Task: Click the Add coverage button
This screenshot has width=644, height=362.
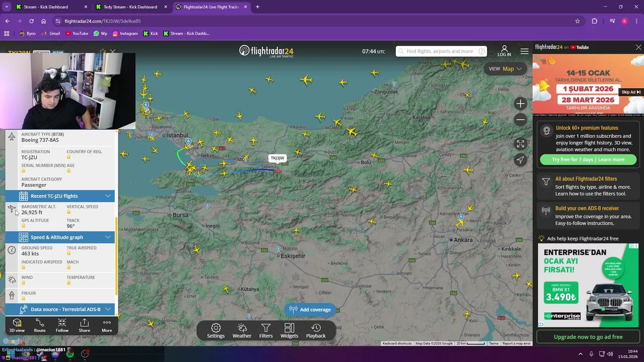Action: (310, 310)
